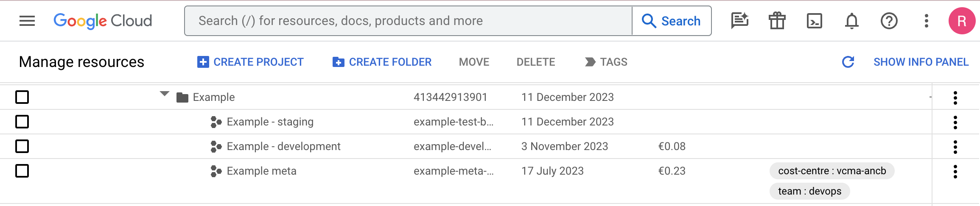
Task: Tick the Example meta project checkbox
Action: point(22,171)
